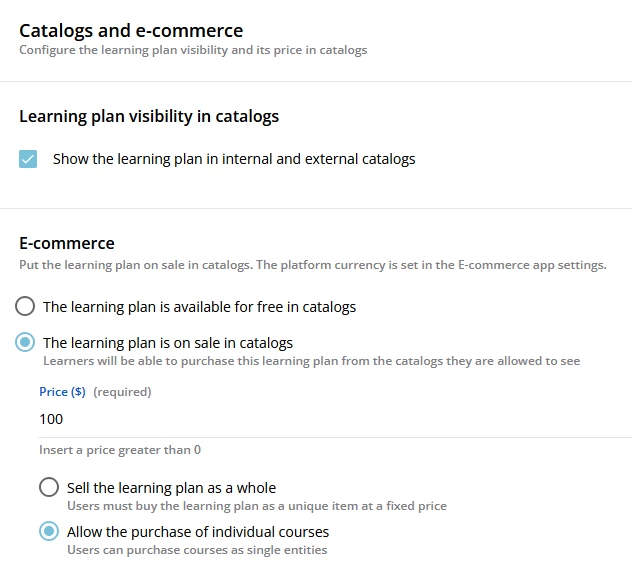Choose the 'Sell the learning plan as a whole' radio button

pyautogui.click(x=49, y=488)
